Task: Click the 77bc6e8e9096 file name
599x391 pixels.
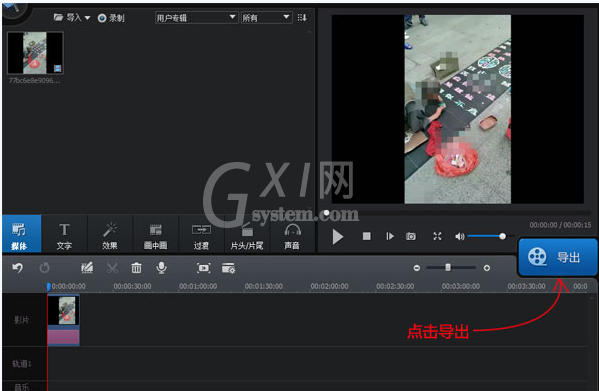Action: [x=34, y=81]
